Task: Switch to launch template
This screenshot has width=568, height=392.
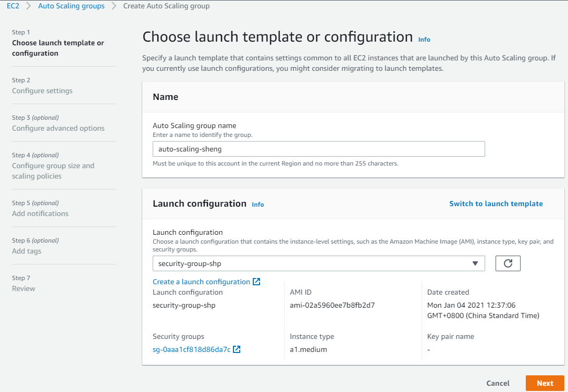Action: (496, 204)
